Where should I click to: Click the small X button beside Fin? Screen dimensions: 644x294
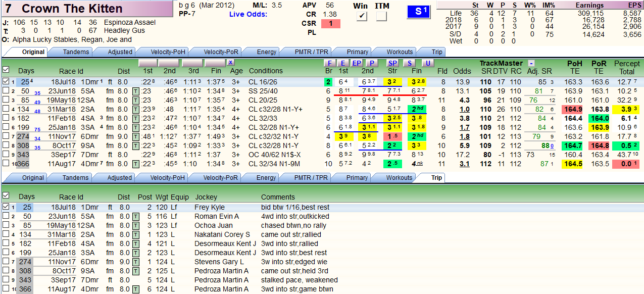230,63
